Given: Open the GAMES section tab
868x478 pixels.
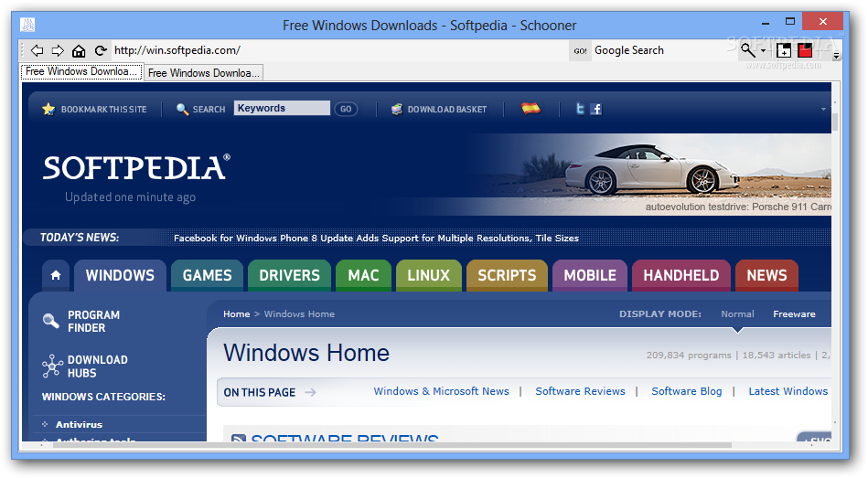Looking at the screenshot, I should coord(207,275).
